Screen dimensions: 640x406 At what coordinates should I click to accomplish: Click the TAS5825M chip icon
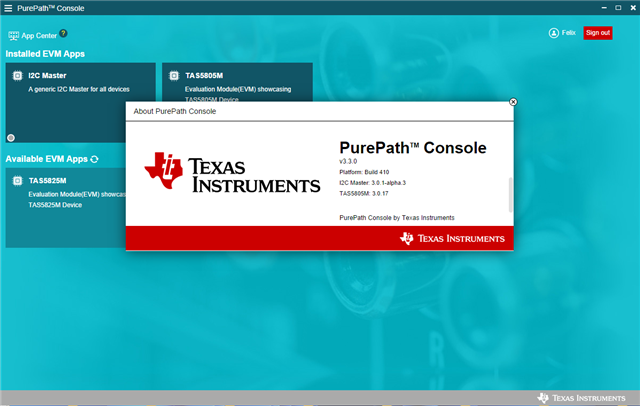point(18,181)
